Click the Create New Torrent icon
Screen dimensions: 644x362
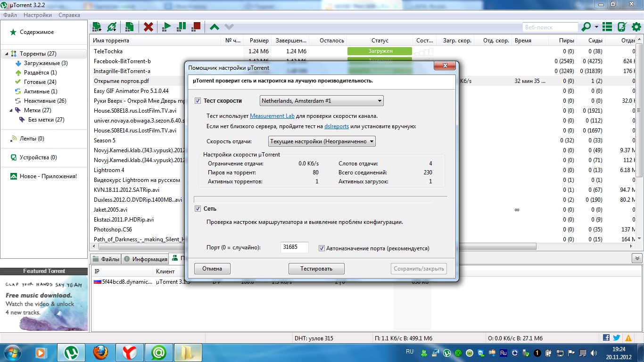[129, 27]
